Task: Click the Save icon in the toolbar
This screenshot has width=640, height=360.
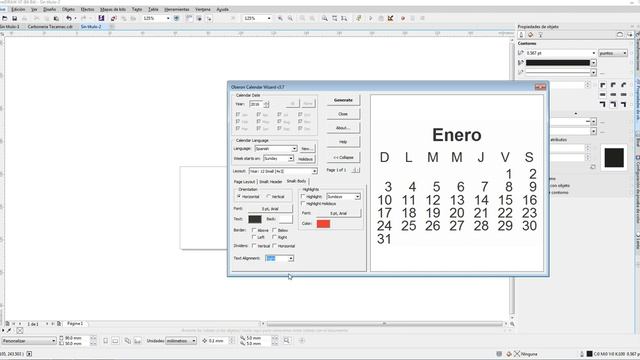Action: 14,18
